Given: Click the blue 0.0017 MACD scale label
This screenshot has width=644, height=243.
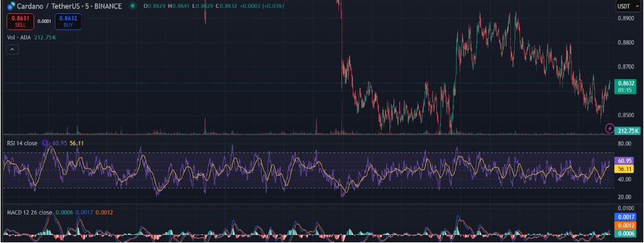Looking at the screenshot, I should coord(625,217).
